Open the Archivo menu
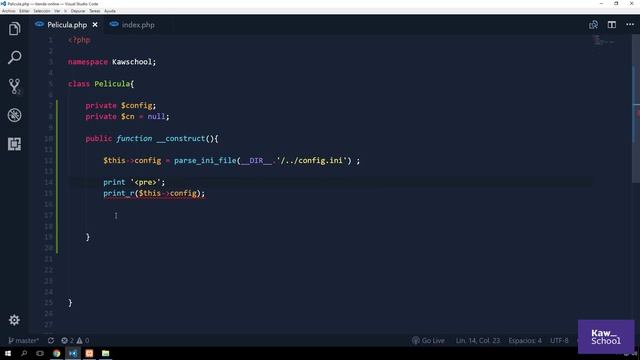Viewport: 640px width, 360px height. (x=9, y=11)
